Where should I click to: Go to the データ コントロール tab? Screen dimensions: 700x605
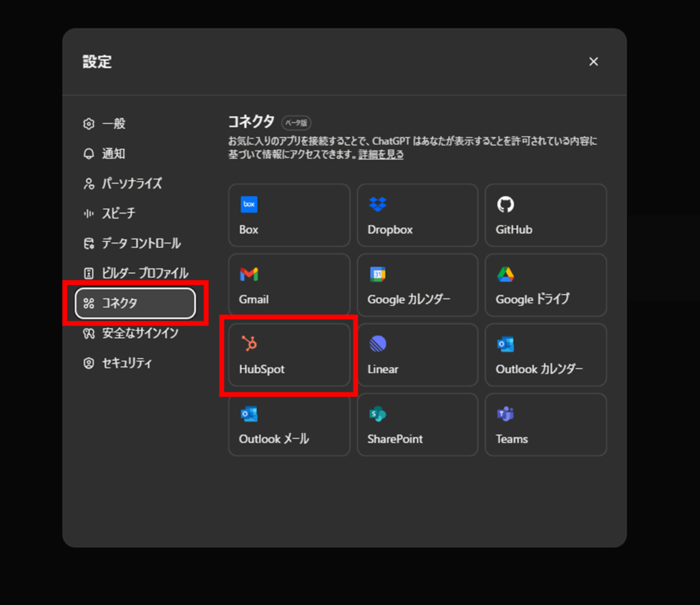click(135, 243)
